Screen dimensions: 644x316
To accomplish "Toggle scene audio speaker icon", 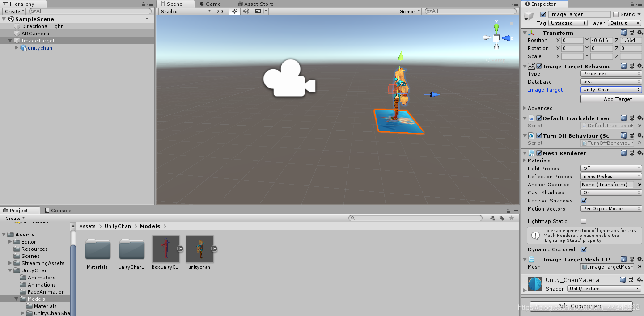I will pos(246,11).
